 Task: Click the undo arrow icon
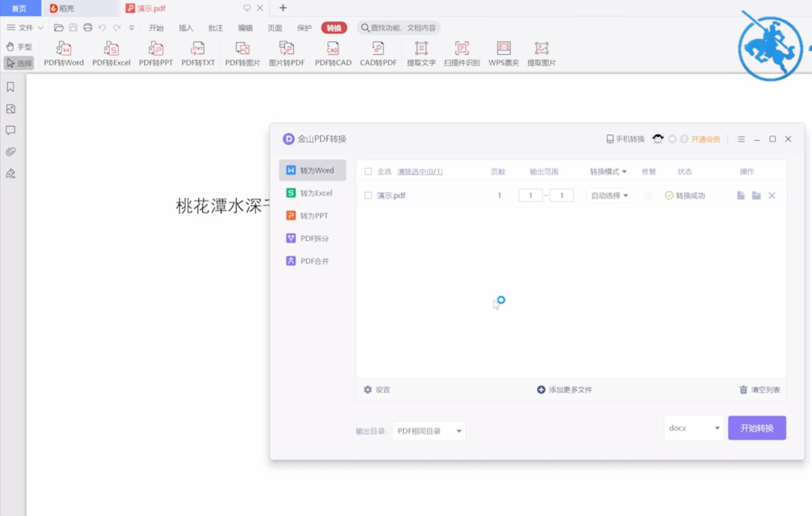(102, 28)
